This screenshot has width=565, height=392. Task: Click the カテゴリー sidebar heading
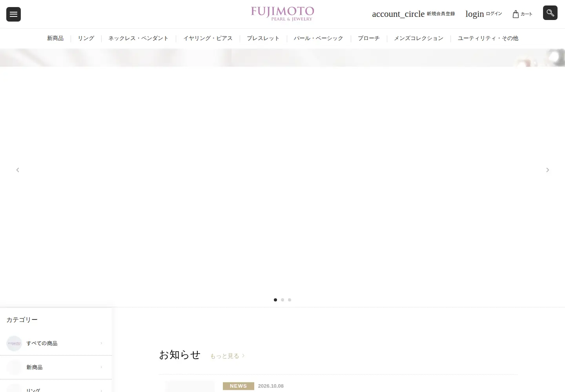click(x=22, y=320)
